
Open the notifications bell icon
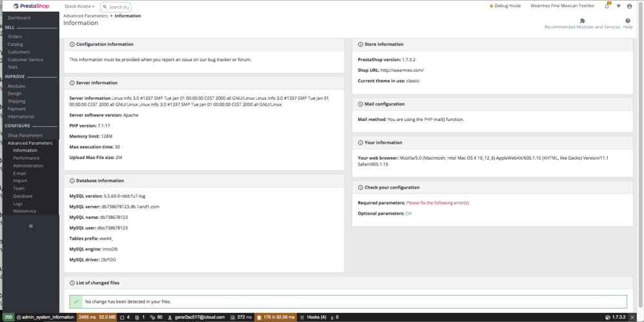607,6
